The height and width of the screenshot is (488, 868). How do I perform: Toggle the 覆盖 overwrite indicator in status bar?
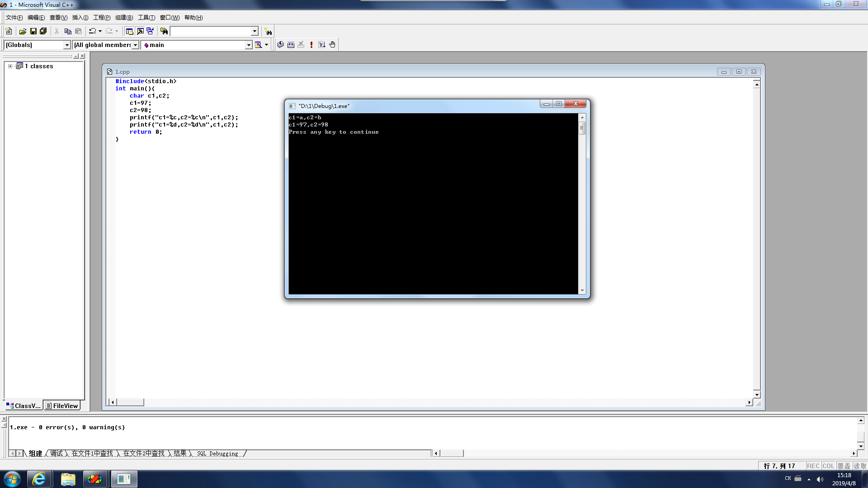[x=844, y=466]
